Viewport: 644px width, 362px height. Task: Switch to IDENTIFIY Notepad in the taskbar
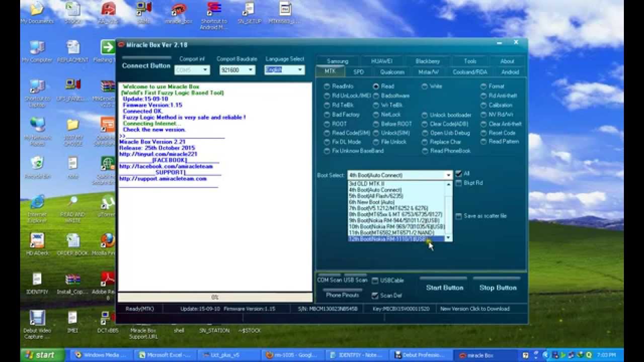[356, 355]
